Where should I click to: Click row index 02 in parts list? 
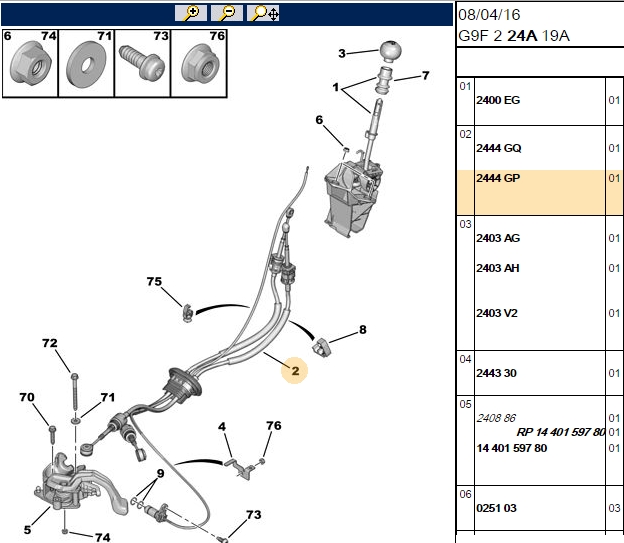[465, 134]
